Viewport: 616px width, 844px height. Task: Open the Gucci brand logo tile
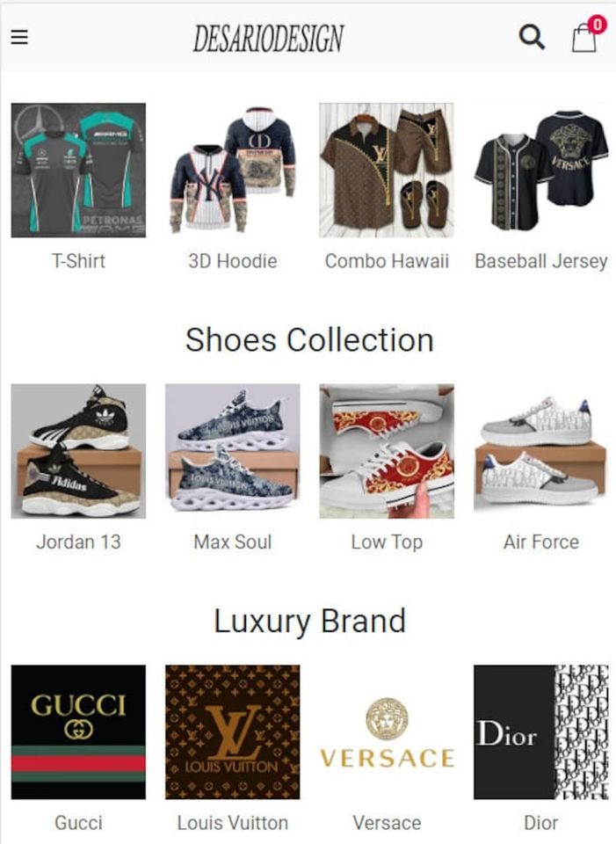coord(78,732)
